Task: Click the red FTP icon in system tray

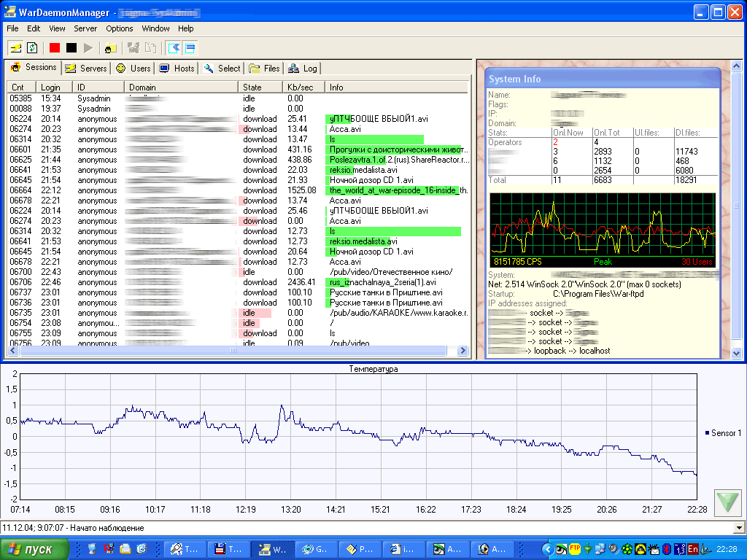Action: (575, 549)
